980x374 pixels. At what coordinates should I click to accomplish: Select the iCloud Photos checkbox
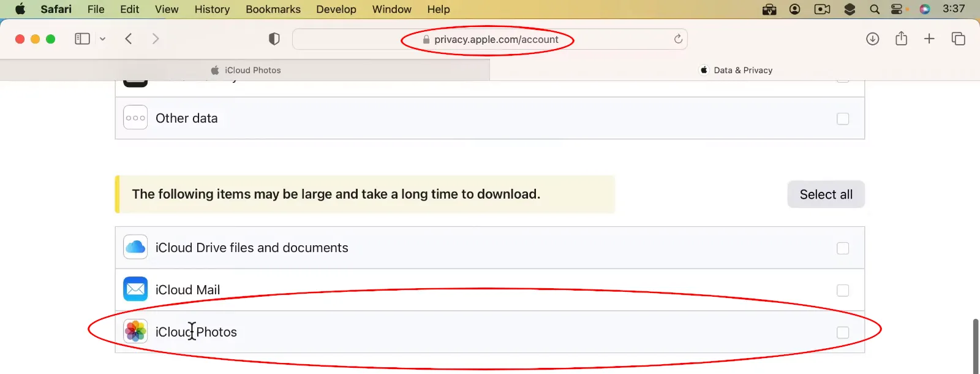tap(843, 332)
